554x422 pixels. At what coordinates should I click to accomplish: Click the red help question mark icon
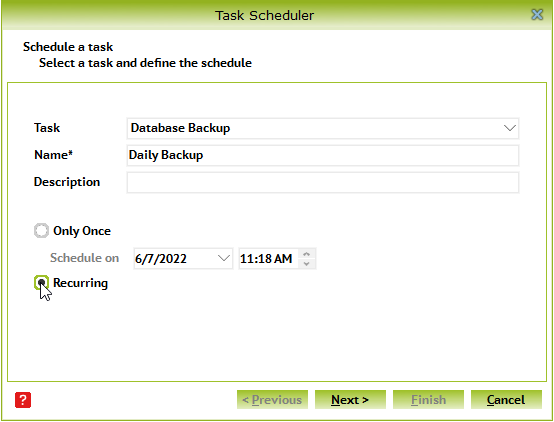point(23,400)
